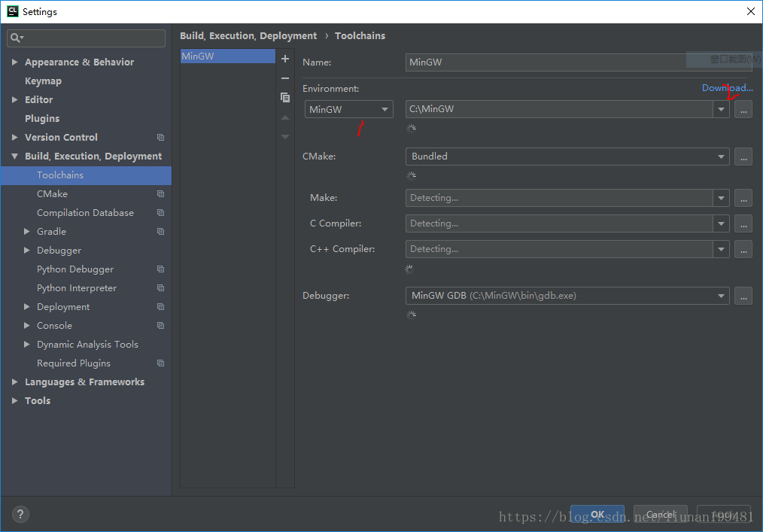Open the Keymap settings page
Image resolution: width=763 pixels, height=532 pixels.
(x=44, y=81)
